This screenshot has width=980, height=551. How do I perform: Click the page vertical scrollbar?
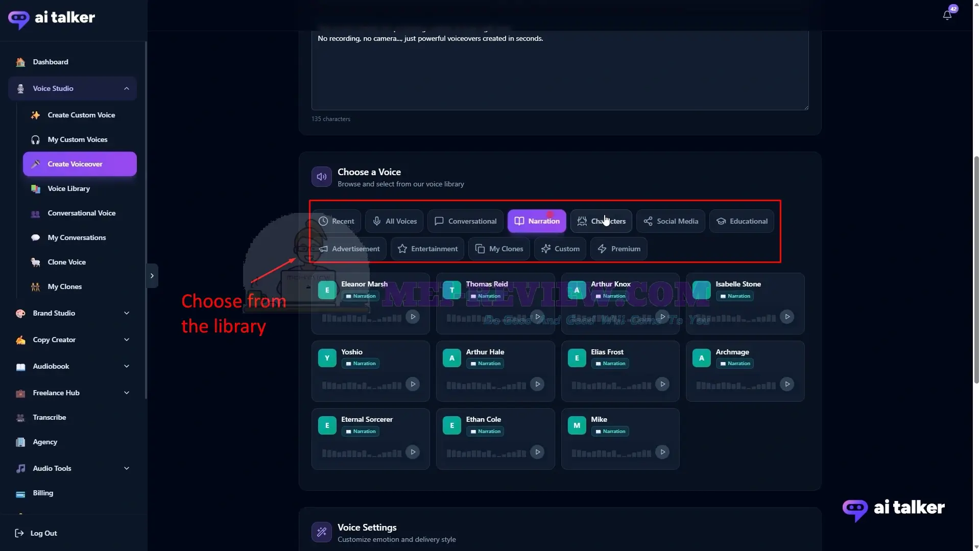coord(976,270)
